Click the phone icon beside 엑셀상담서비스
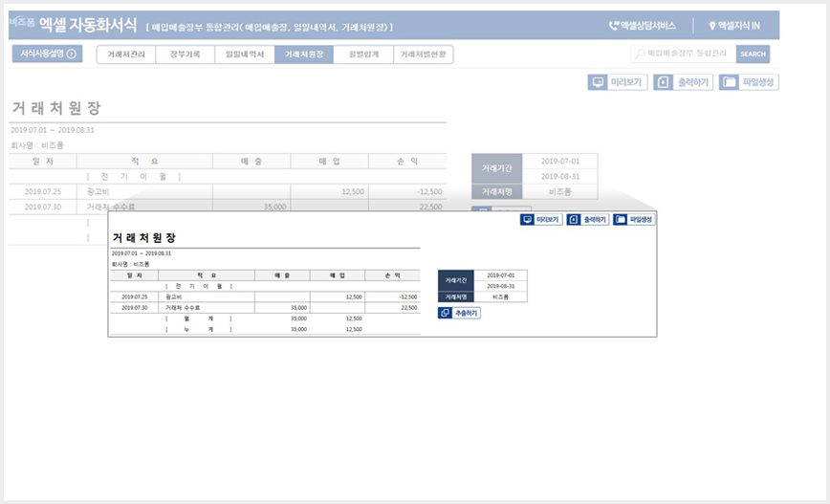This screenshot has width=830, height=504. pos(614,26)
